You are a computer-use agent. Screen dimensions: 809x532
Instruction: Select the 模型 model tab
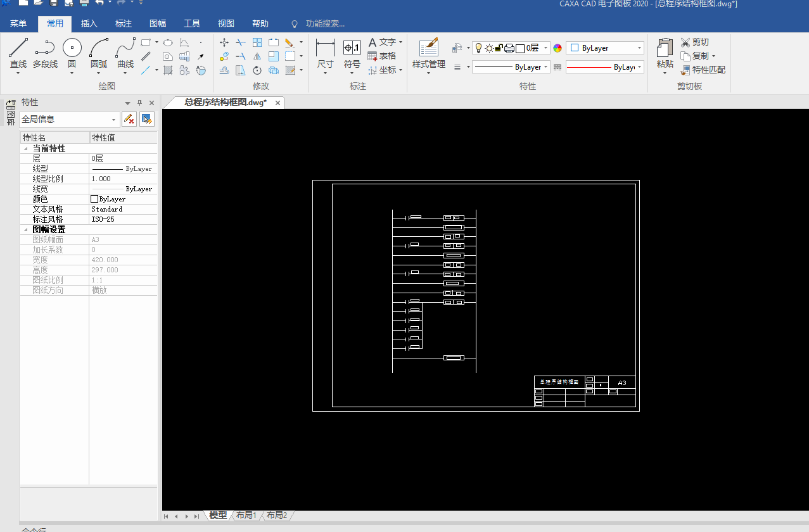[x=217, y=516]
